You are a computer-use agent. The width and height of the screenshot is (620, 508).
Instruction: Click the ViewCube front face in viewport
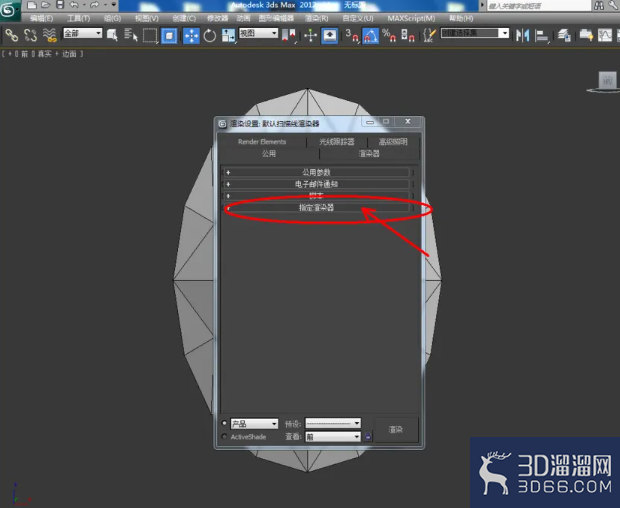point(607,80)
